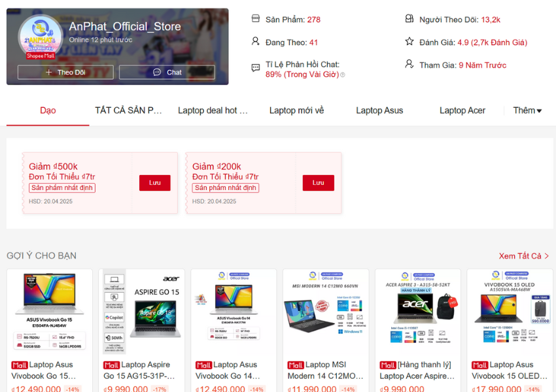Click the products box icon beside Sản Phẩm
Image resolution: width=556 pixels, height=392 pixels.
tap(255, 18)
